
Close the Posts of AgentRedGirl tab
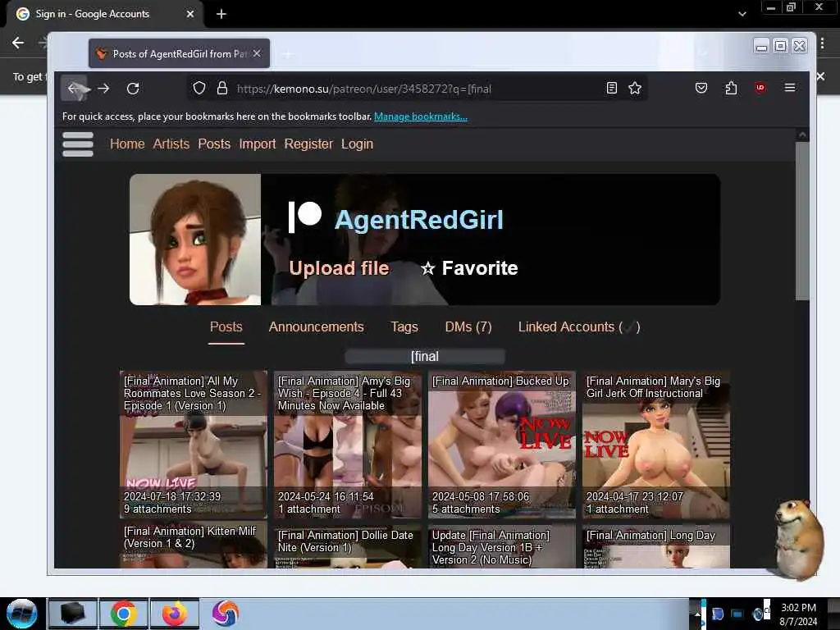[257, 53]
